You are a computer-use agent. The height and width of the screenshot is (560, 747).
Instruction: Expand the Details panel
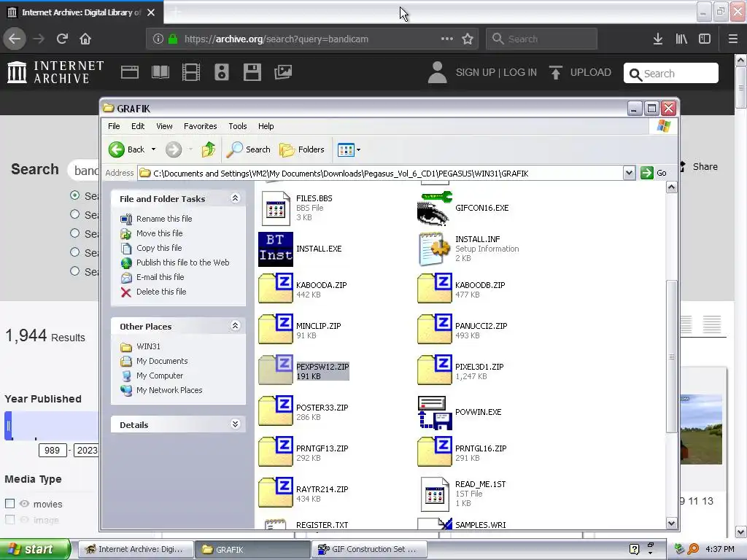236,424
